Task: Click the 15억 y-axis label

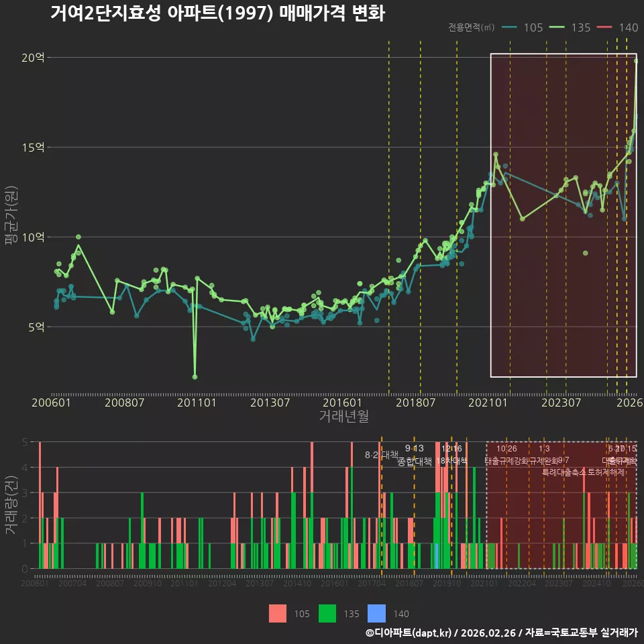Action: tap(33, 148)
